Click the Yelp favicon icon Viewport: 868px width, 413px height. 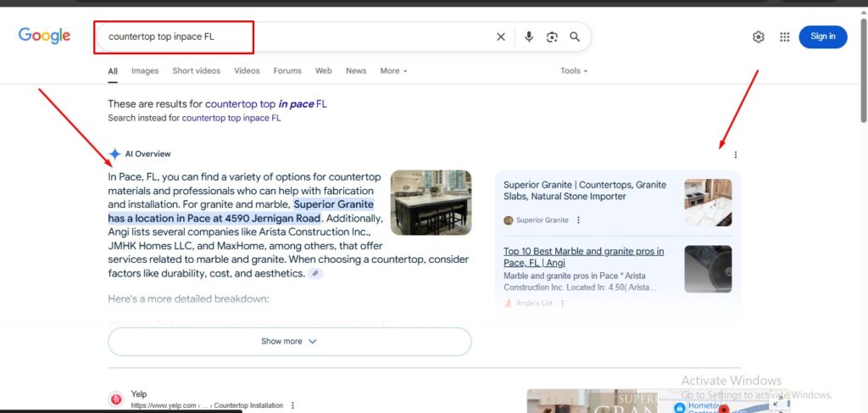click(116, 399)
